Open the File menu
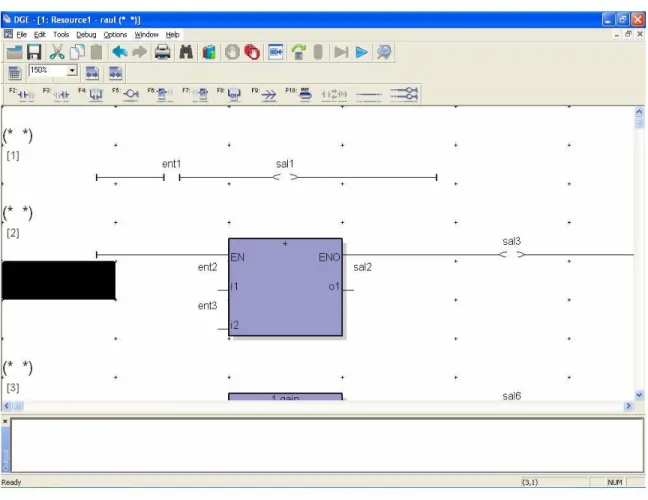648x500 pixels. point(21,35)
